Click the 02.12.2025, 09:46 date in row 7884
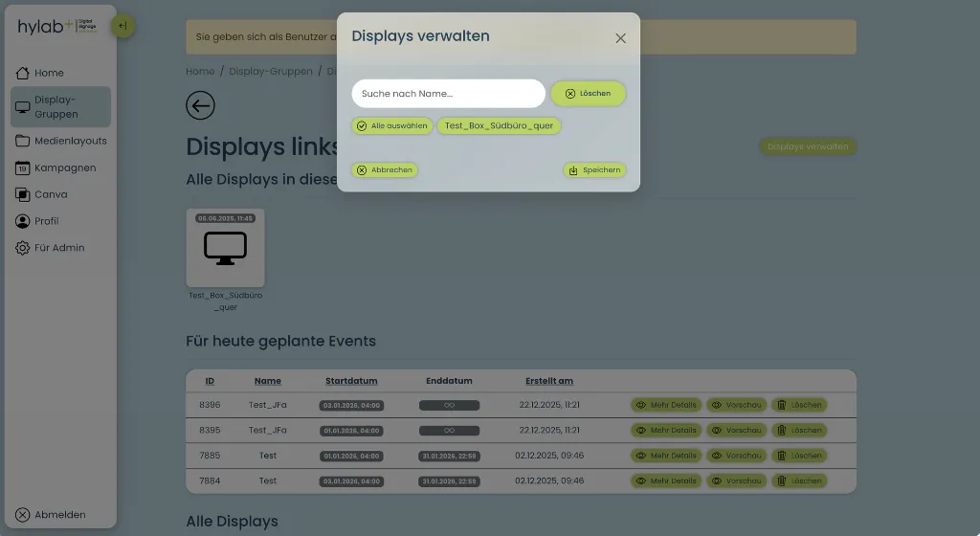Viewport: 980px width, 536px height. coord(549,481)
